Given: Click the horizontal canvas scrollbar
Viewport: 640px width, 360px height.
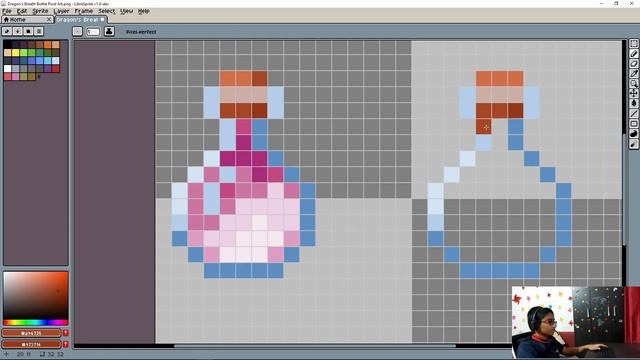Looking at the screenshot, I should point(315,346).
